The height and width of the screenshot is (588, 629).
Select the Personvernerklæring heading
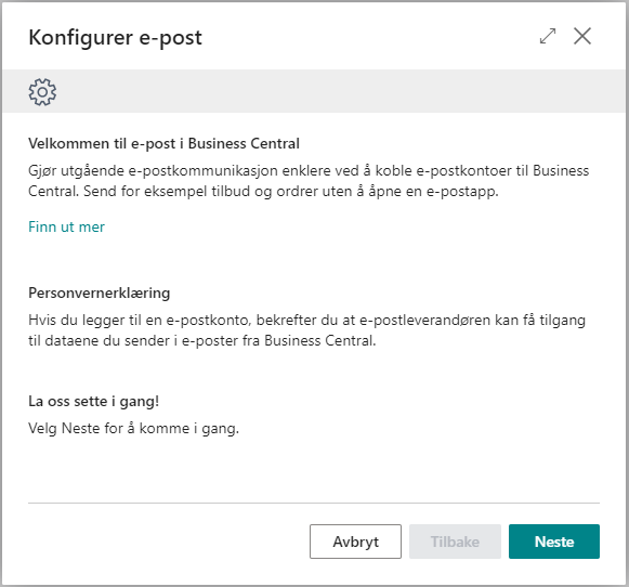point(99,294)
